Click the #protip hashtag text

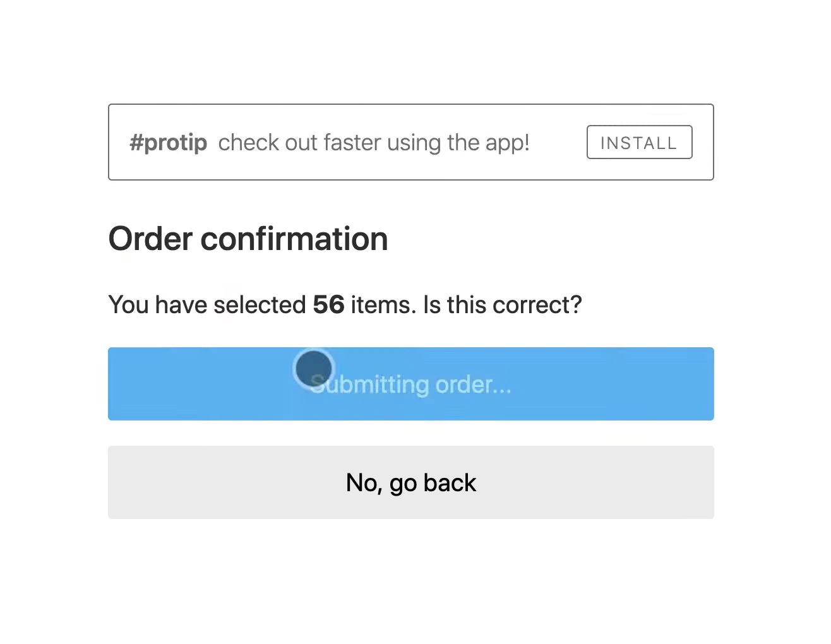pyautogui.click(x=168, y=143)
